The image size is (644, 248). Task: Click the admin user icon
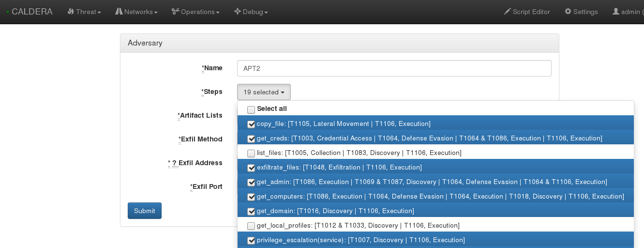point(616,11)
